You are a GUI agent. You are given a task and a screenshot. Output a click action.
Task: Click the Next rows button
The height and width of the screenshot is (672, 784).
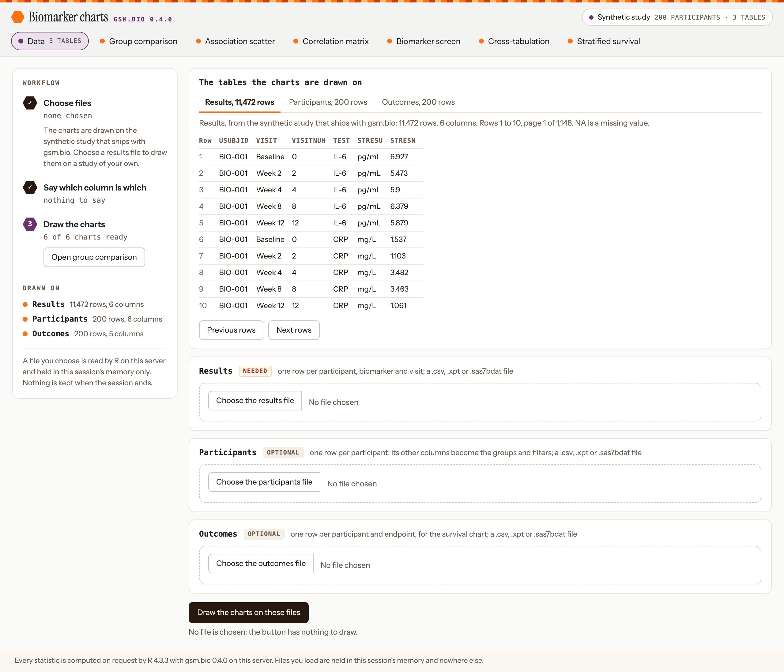(294, 330)
